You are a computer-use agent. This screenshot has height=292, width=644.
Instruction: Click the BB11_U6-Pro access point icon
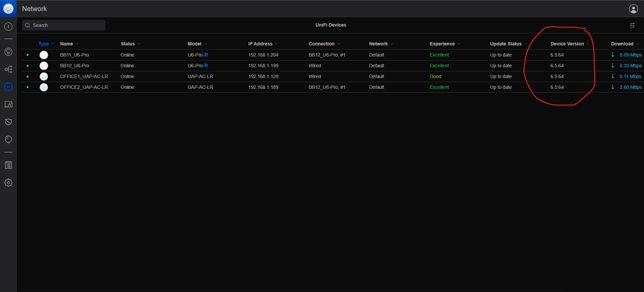44,55
